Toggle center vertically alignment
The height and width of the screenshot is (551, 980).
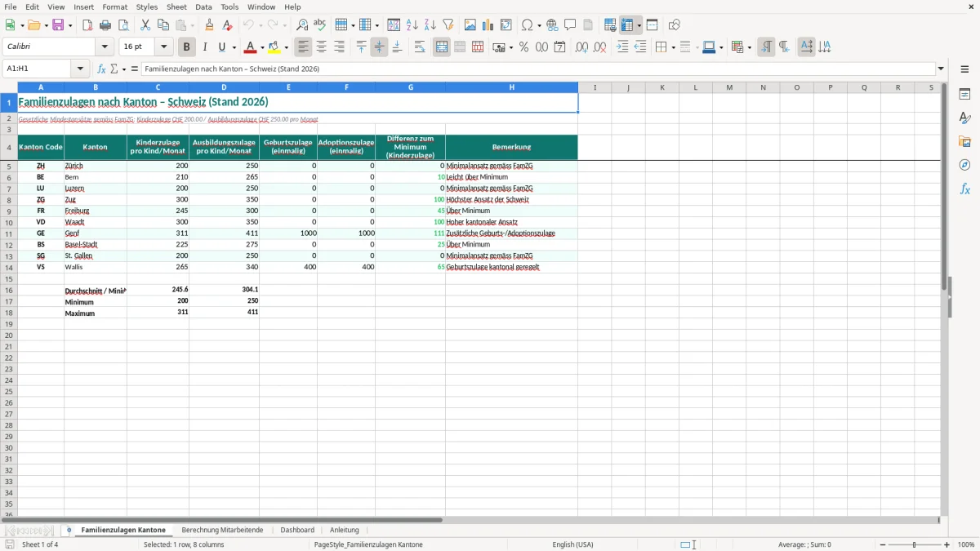(x=379, y=47)
